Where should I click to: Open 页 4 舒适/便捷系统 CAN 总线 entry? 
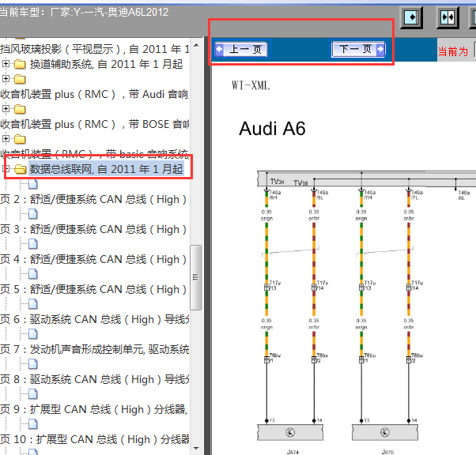pos(93,259)
